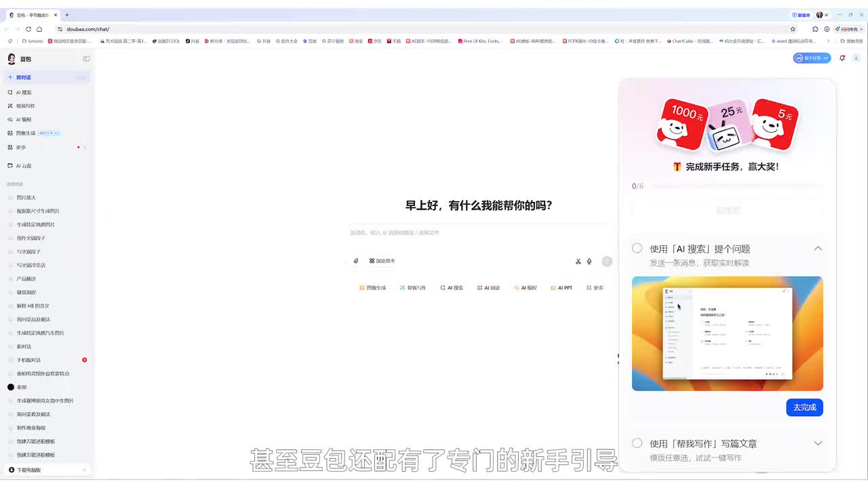The width and height of the screenshot is (868, 488).
Task: Collapse the Doubao sidebar panel icon
Action: tap(86, 59)
